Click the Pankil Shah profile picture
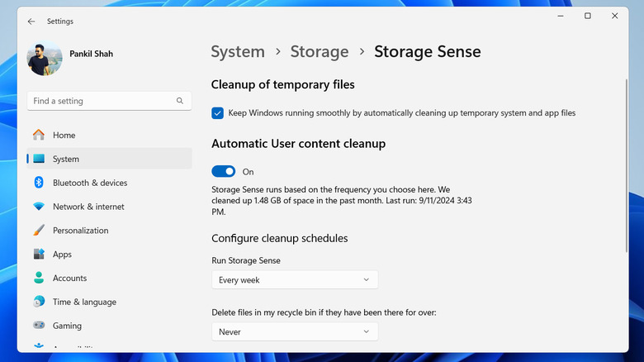This screenshot has width=644, height=362. [44, 59]
